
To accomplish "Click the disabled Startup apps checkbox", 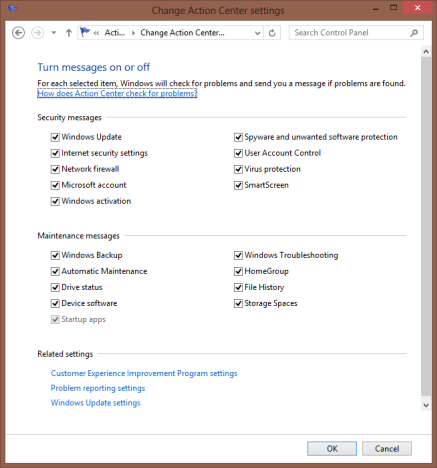I will pos(55,319).
